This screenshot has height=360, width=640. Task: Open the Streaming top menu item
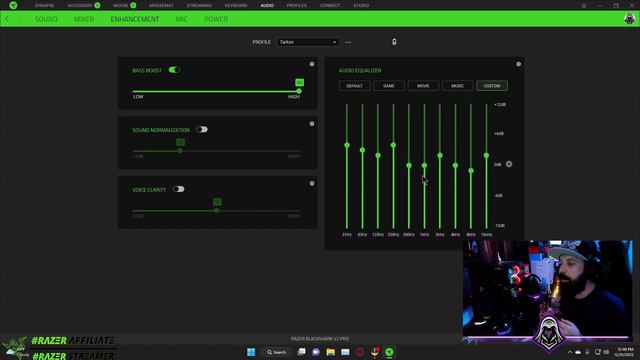tap(199, 6)
